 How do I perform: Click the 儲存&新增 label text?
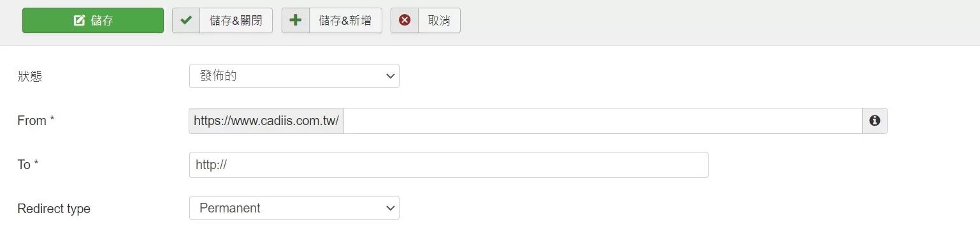coord(345,20)
